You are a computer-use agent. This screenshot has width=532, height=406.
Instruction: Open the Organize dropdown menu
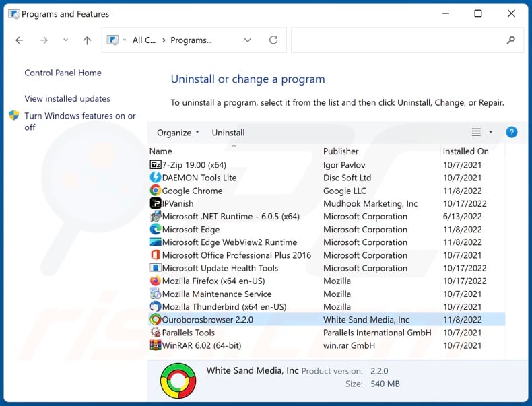click(178, 133)
